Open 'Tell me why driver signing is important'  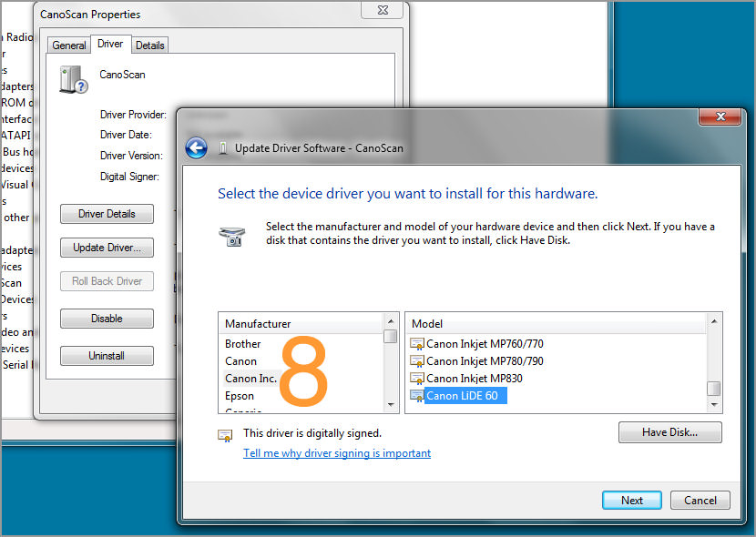click(337, 453)
